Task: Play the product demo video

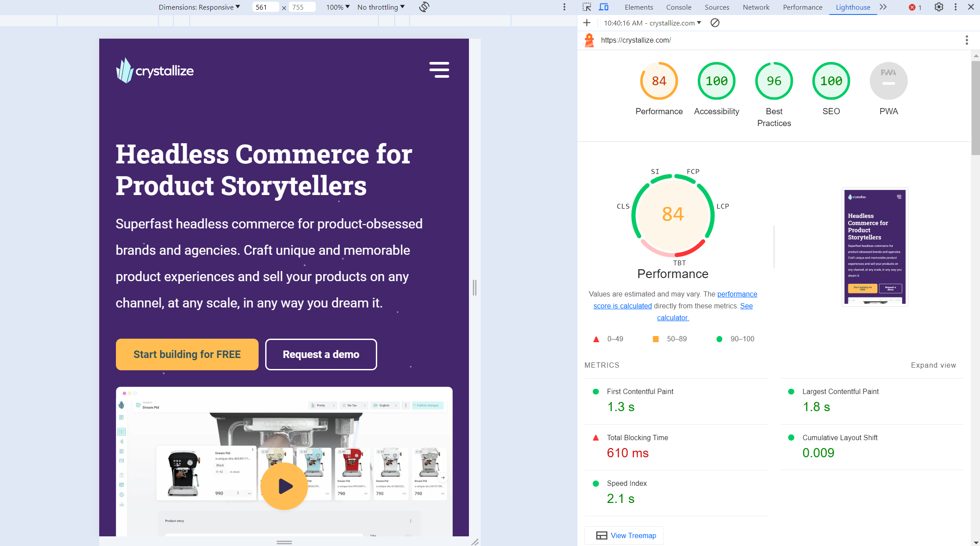Action: point(284,486)
